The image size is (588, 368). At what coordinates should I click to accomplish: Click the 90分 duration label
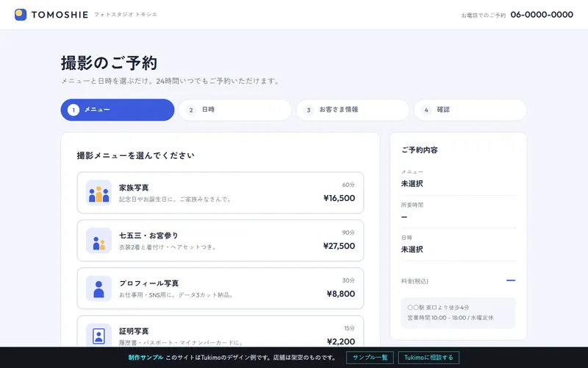click(x=348, y=233)
